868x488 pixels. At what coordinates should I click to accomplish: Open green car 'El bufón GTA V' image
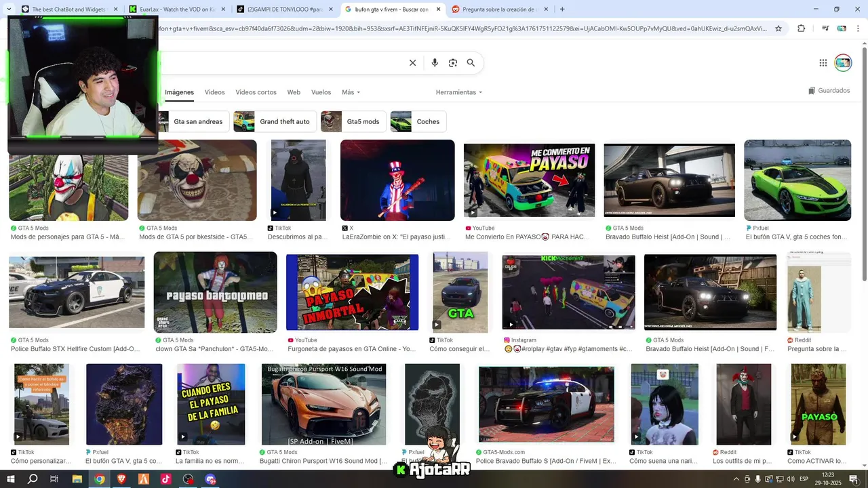pos(797,180)
